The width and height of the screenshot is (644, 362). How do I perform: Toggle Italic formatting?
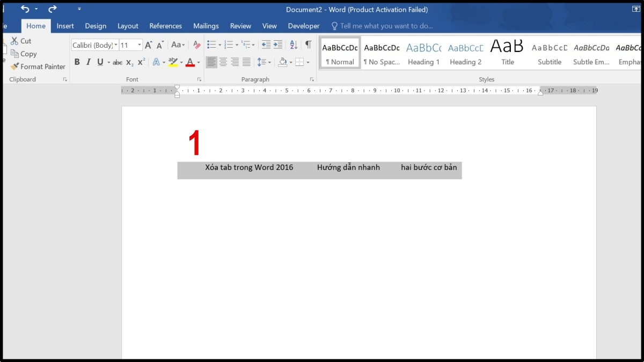point(88,62)
